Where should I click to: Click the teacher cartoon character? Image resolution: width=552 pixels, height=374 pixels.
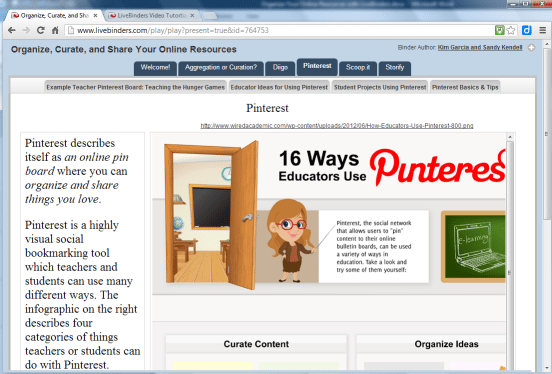coord(289,241)
